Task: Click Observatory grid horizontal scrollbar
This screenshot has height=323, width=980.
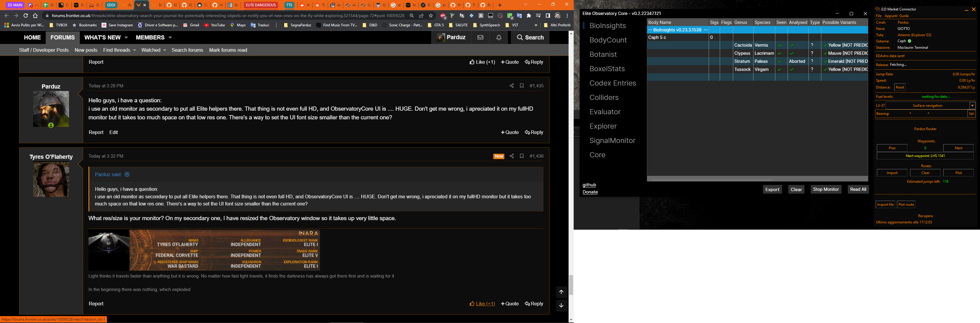Action: [x=711, y=180]
